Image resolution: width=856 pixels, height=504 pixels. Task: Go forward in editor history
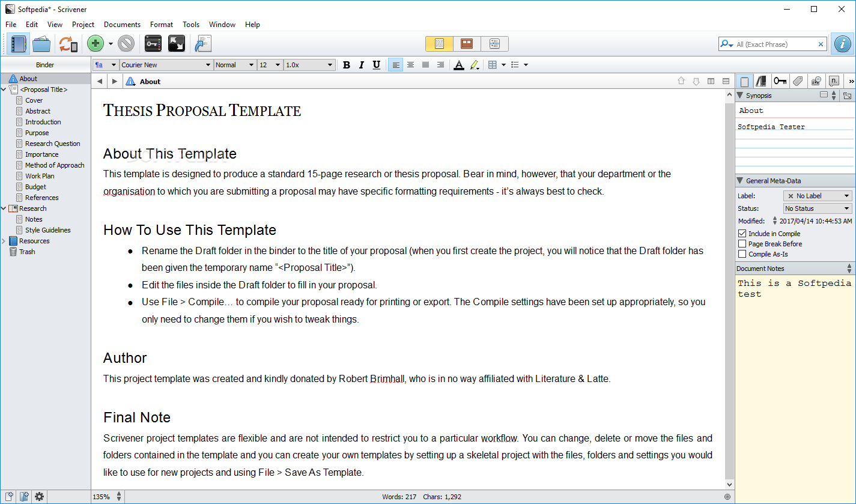115,82
